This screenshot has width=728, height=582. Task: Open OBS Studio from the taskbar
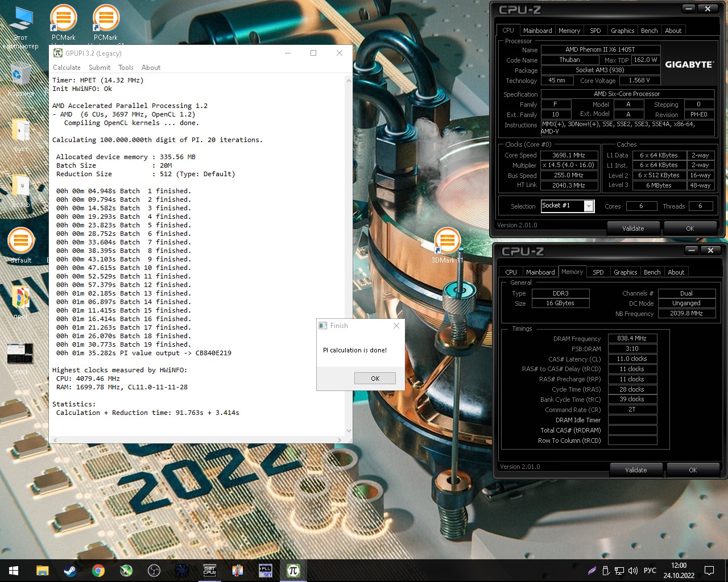[154, 571]
